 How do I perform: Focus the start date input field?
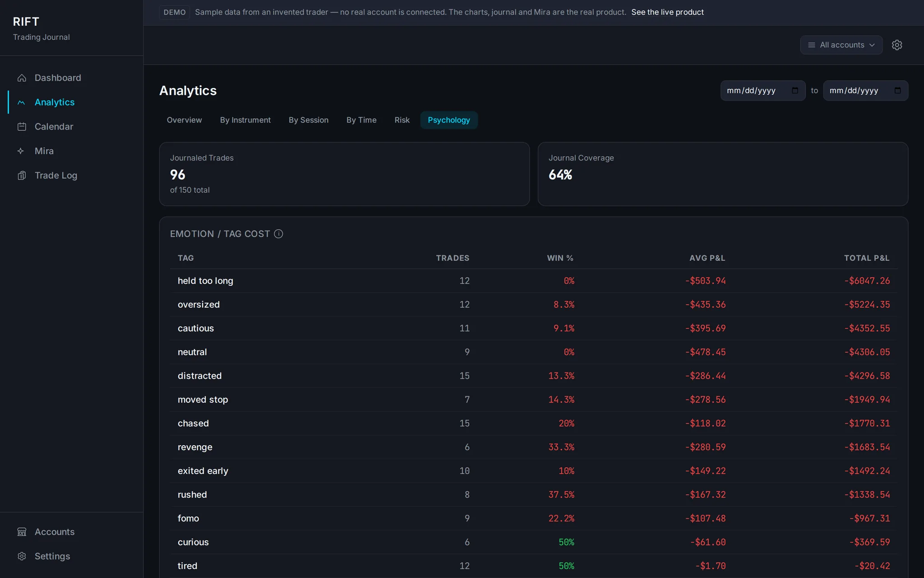[762, 91]
